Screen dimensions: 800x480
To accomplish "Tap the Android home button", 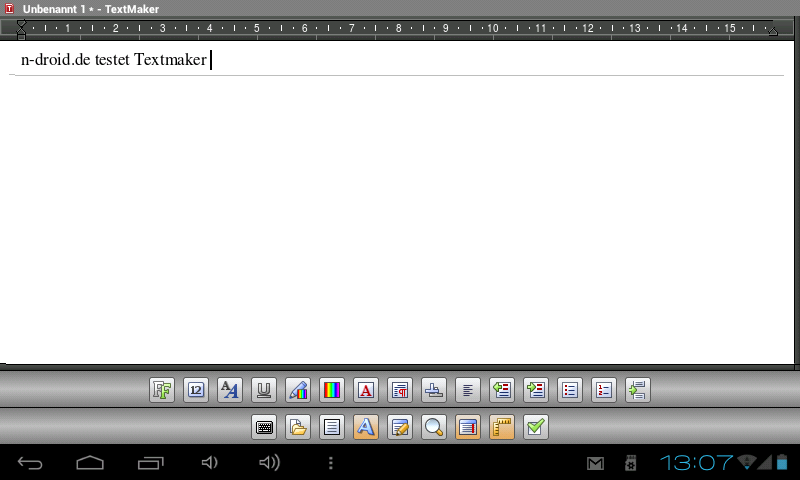I will pyautogui.click(x=90, y=463).
